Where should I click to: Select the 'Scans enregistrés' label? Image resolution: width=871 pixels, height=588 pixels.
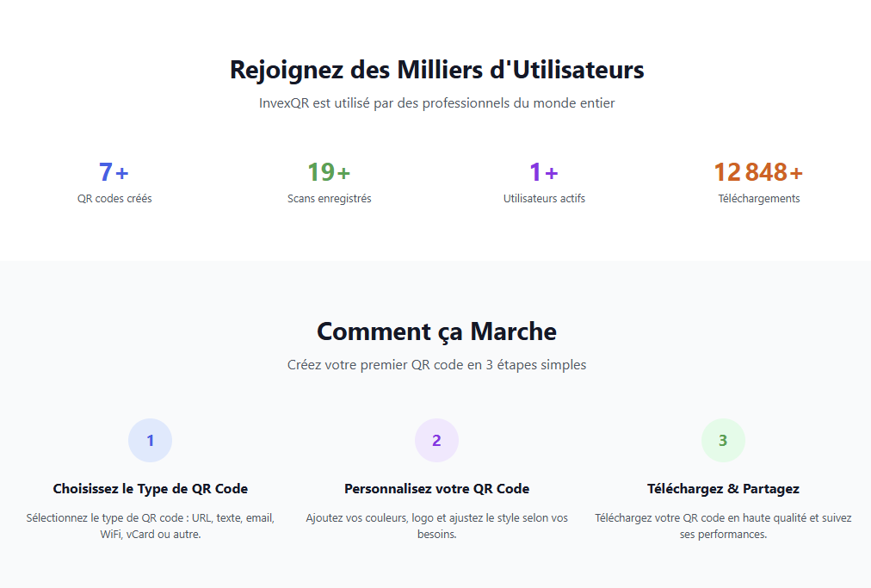coord(329,199)
